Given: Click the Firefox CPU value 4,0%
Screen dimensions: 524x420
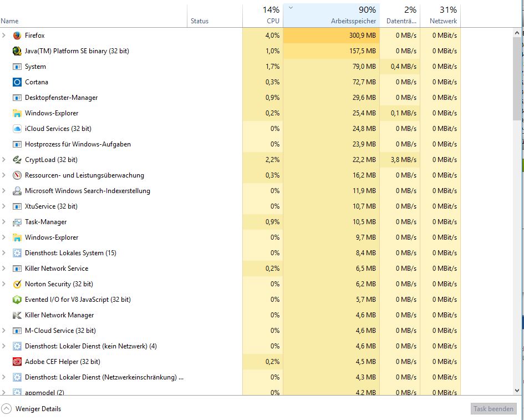Looking at the screenshot, I should (x=272, y=35).
